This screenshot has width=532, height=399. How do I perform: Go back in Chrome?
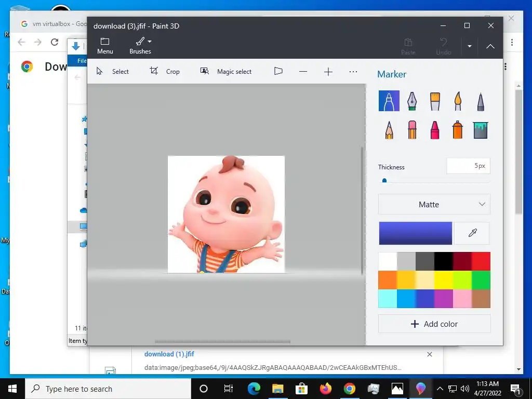point(21,42)
